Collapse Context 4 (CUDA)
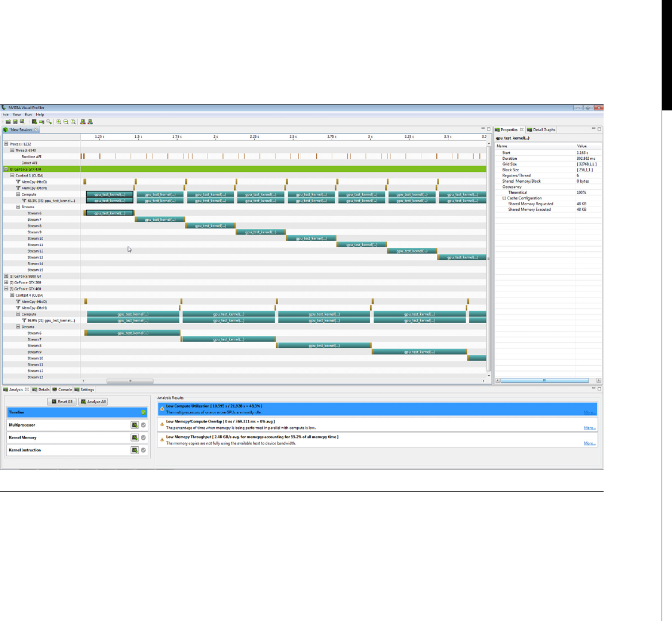The image size is (672, 621). (x=12, y=296)
